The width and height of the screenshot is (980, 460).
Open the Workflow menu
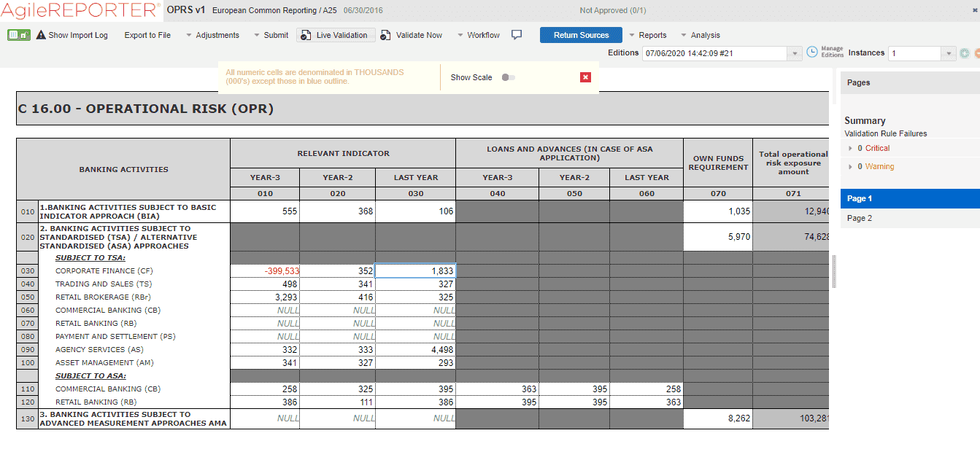click(478, 35)
